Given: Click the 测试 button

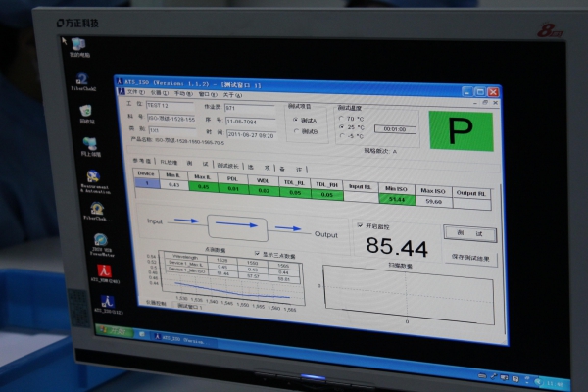Looking at the screenshot, I should 469,233.
